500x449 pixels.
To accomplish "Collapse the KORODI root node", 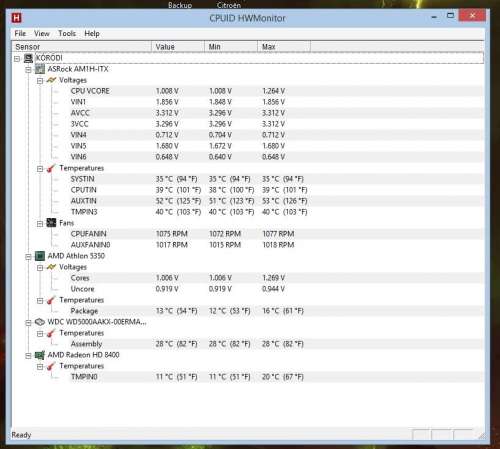I will (17, 59).
